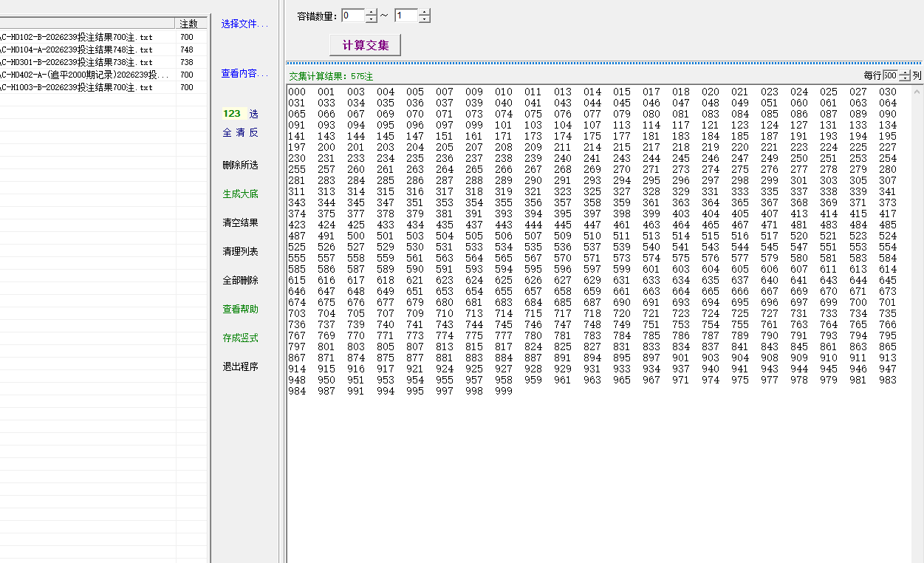Click 清空结果 to clear results
This screenshot has height=563, width=924.
(241, 222)
